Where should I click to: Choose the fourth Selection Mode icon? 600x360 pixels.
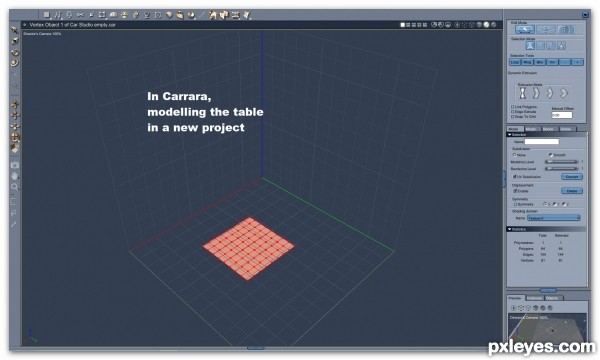tap(561, 46)
